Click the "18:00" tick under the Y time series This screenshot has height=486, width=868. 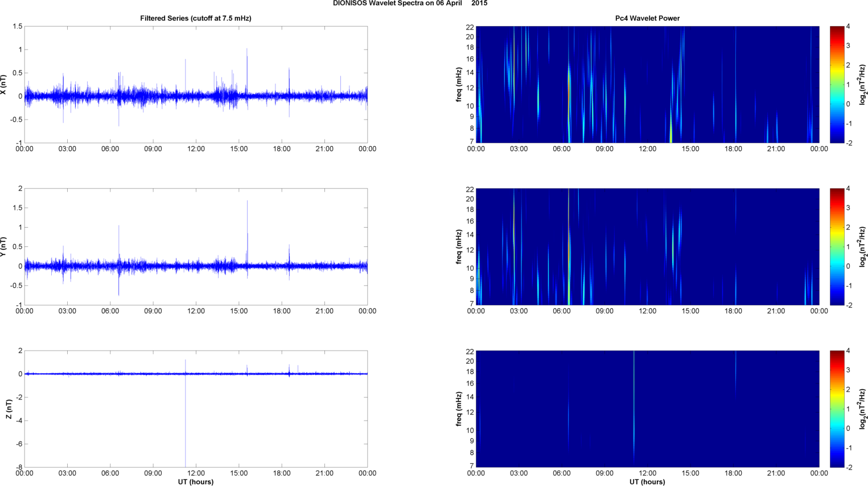click(282, 311)
